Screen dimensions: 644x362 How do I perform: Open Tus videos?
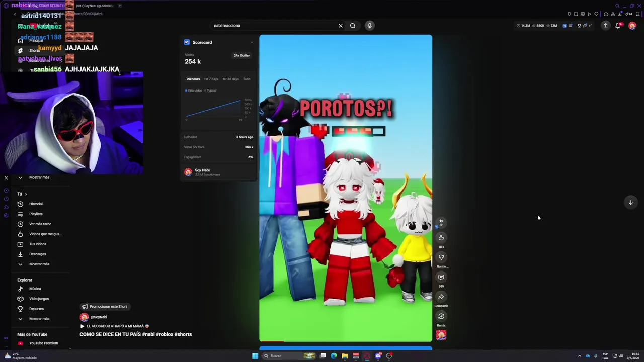click(39, 244)
